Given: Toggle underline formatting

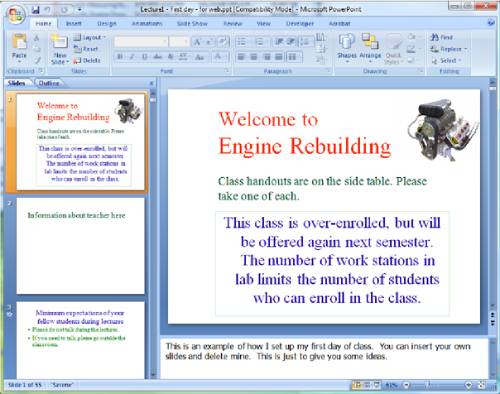Looking at the screenshot, I should click(x=145, y=57).
